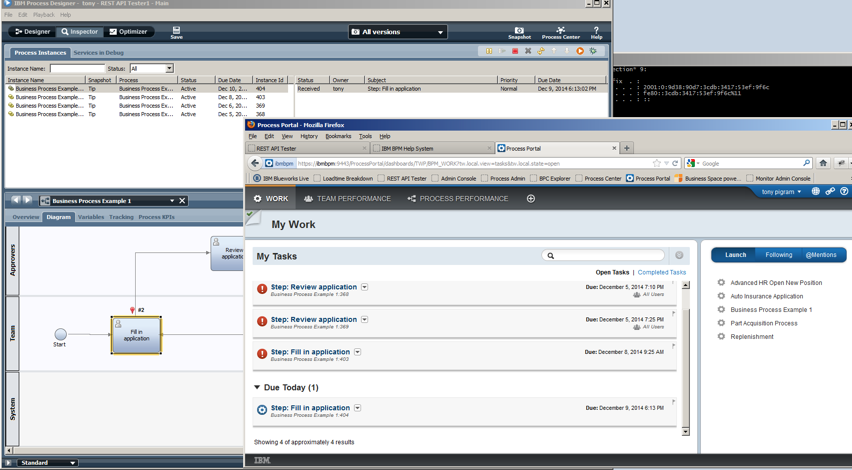
Task: Open the Standard dropdown at bottom
Action: pyautogui.click(x=47, y=463)
